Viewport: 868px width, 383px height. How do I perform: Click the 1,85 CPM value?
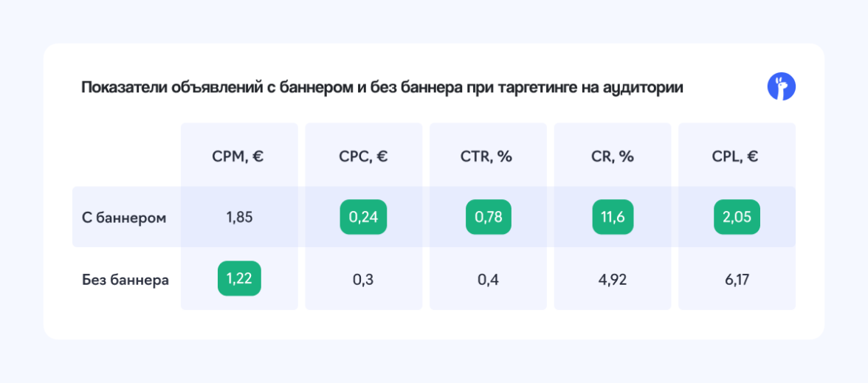[x=239, y=218]
